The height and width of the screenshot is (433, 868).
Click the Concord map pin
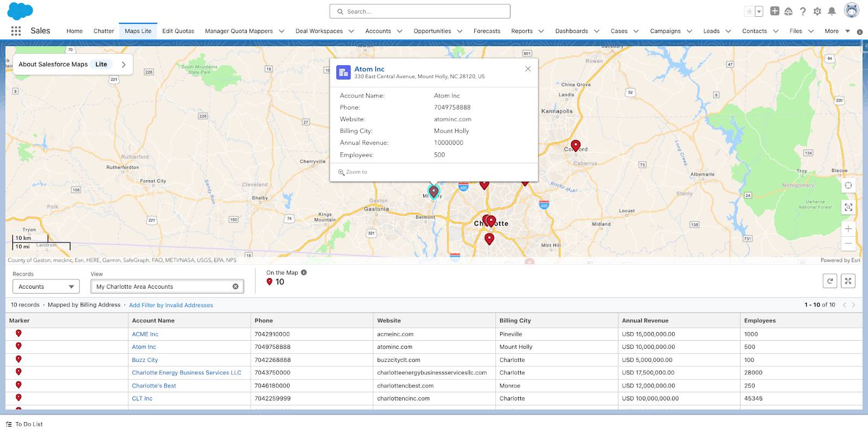click(x=576, y=145)
